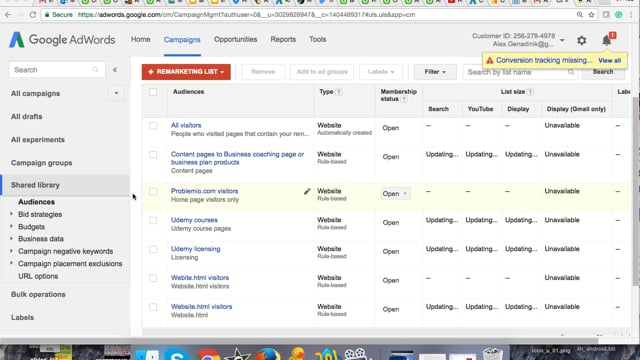Check the All visitors row checkbox

[153, 126]
